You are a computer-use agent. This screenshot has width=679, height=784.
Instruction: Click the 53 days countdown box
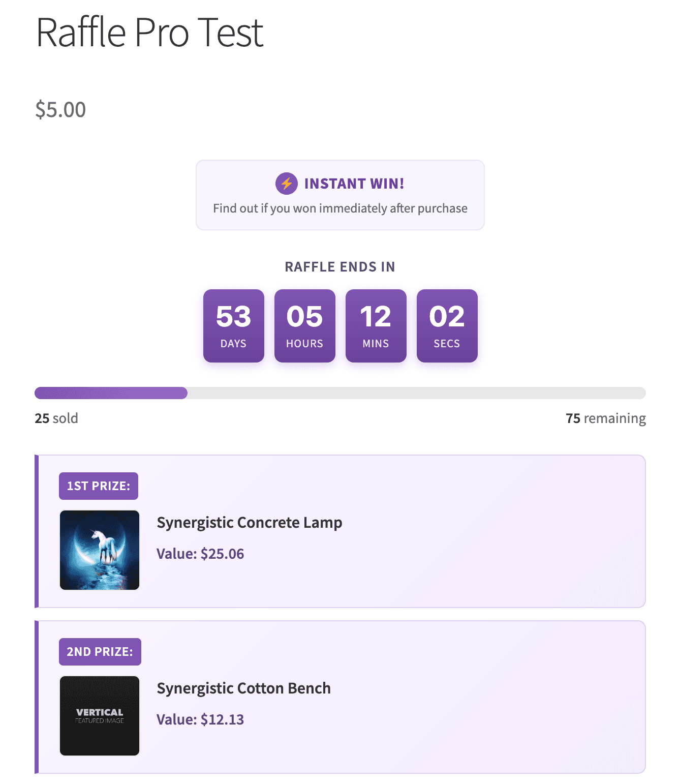pyautogui.click(x=234, y=326)
